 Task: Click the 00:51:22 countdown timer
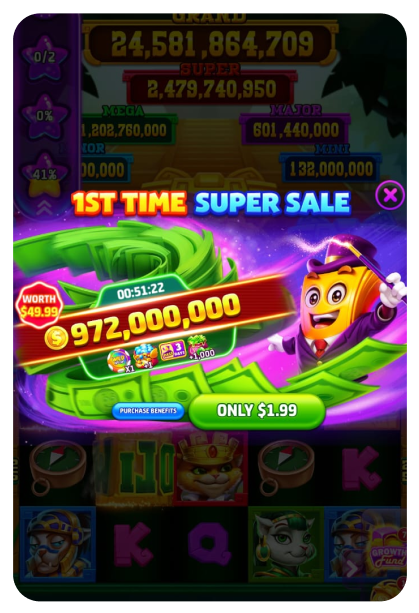tap(140, 291)
